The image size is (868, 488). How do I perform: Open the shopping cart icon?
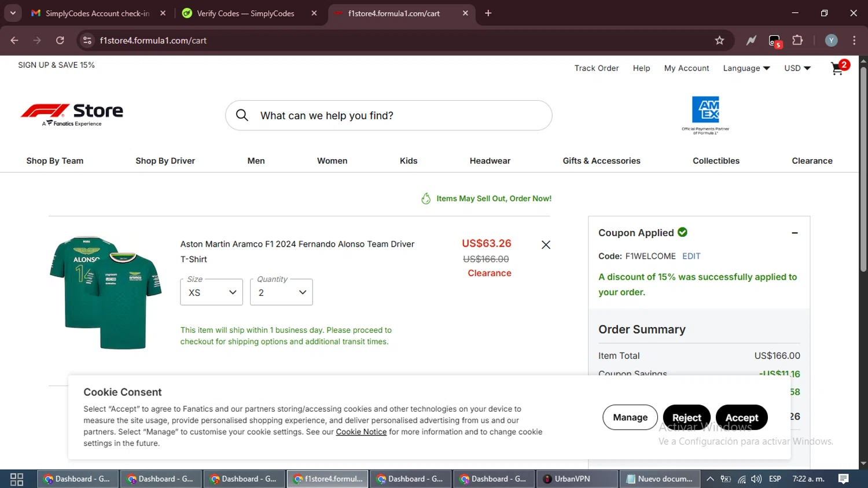tap(839, 68)
